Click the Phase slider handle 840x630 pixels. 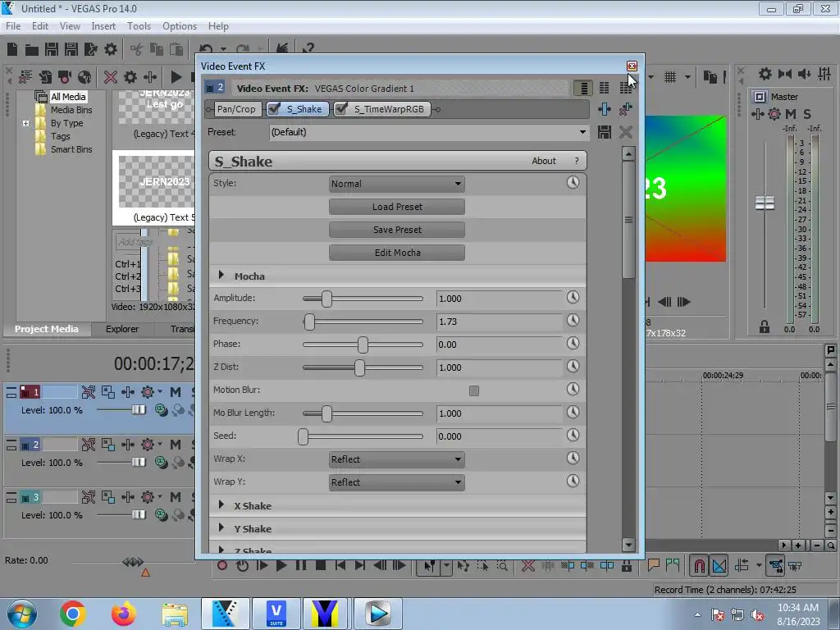tap(363, 345)
